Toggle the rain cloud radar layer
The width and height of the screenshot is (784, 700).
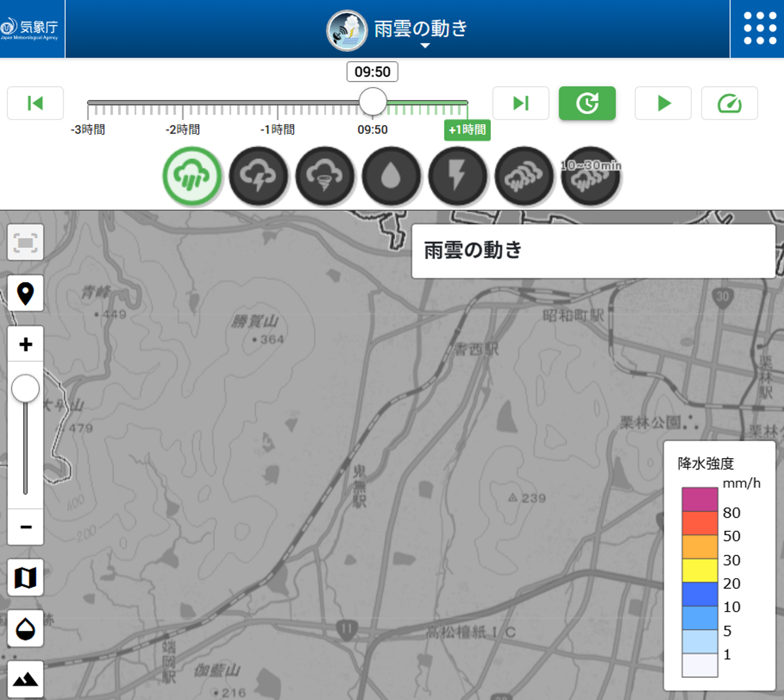point(192,177)
